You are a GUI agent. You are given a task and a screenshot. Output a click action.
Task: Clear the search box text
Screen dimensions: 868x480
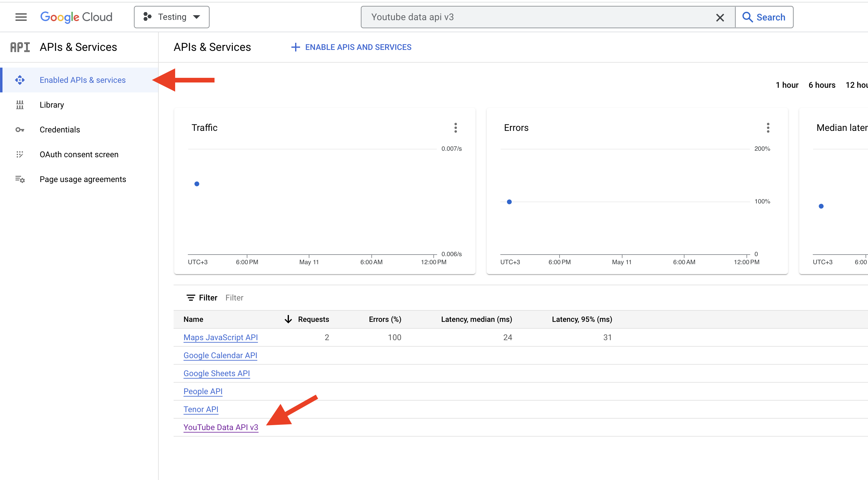pyautogui.click(x=720, y=17)
